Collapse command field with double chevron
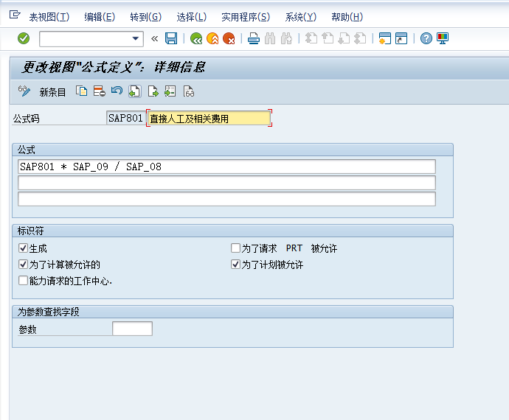The height and width of the screenshot is (420, 509). point(154,39)
